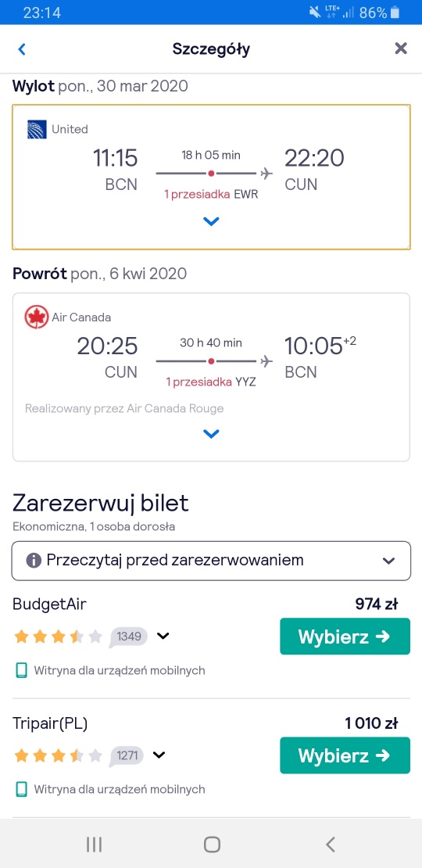Screen dimensions: 422x868
Task: Click the BudgetAir star rating
Action: point(58,637)
